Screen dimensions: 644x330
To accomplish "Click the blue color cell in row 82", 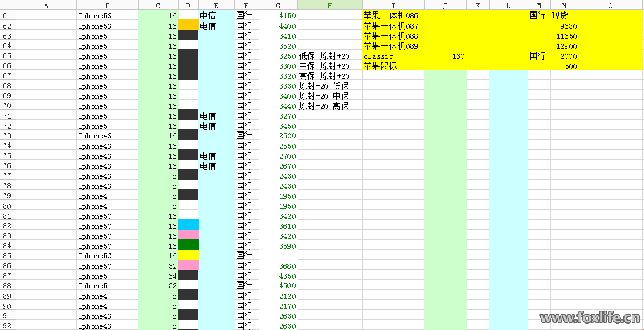I will [x=188, y=226].
